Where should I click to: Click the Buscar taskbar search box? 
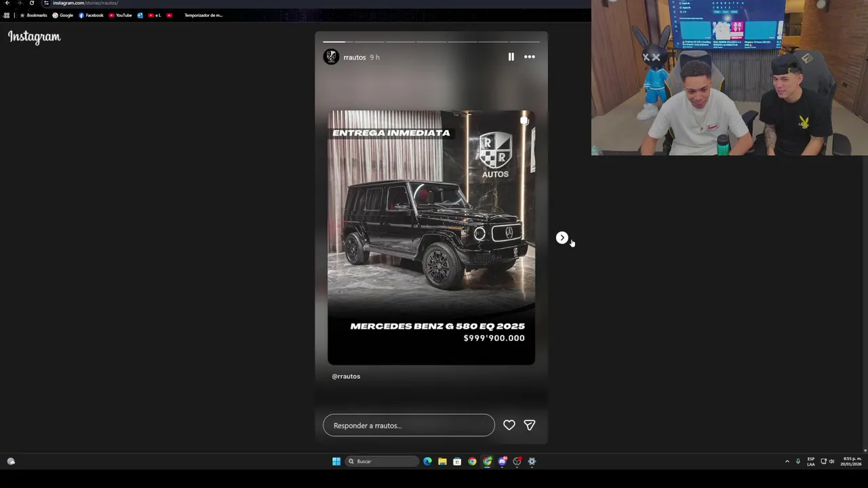[382, 462]
